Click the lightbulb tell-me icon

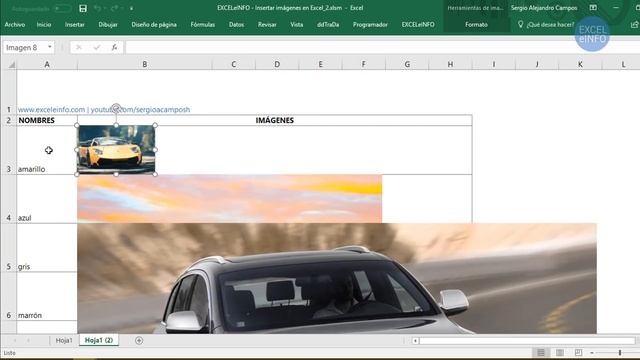point(520,24)
